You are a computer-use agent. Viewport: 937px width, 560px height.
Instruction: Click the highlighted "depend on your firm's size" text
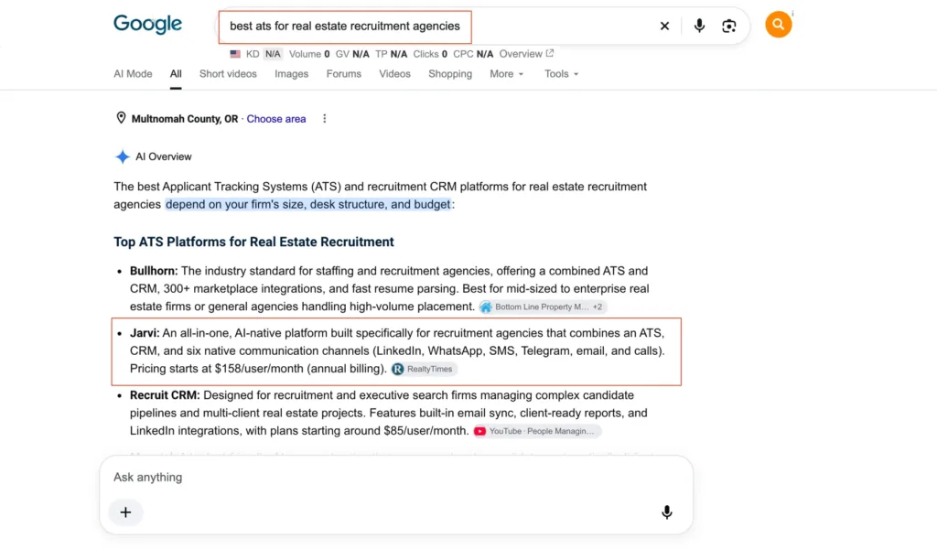pyautogui.click(x=307, y=204)
